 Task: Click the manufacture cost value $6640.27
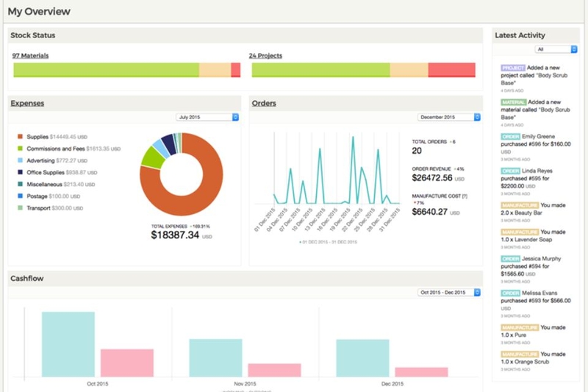[430, 212]
